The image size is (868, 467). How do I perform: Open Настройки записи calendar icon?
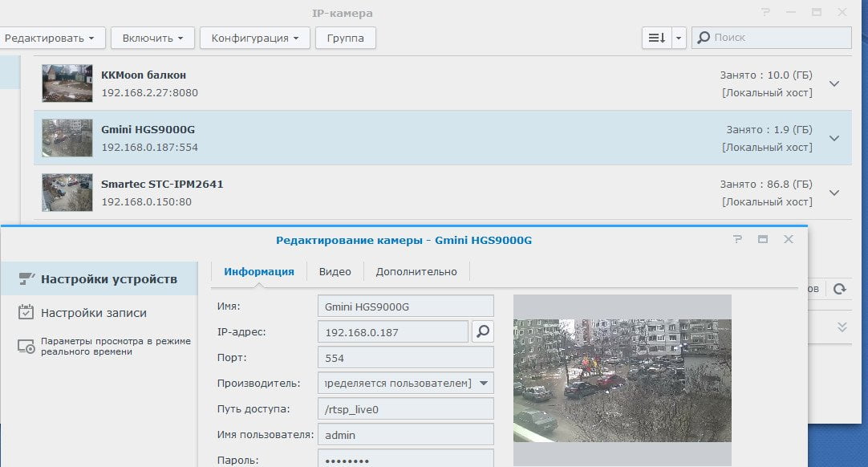pos(26,312)
